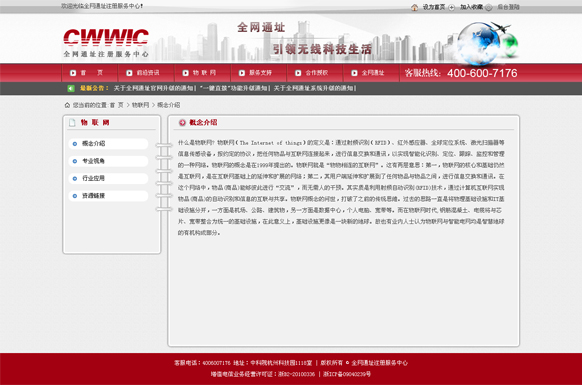Open the 全网通址 navigation tab
This screenshot has height=385, width=582.
coord(372,73)
